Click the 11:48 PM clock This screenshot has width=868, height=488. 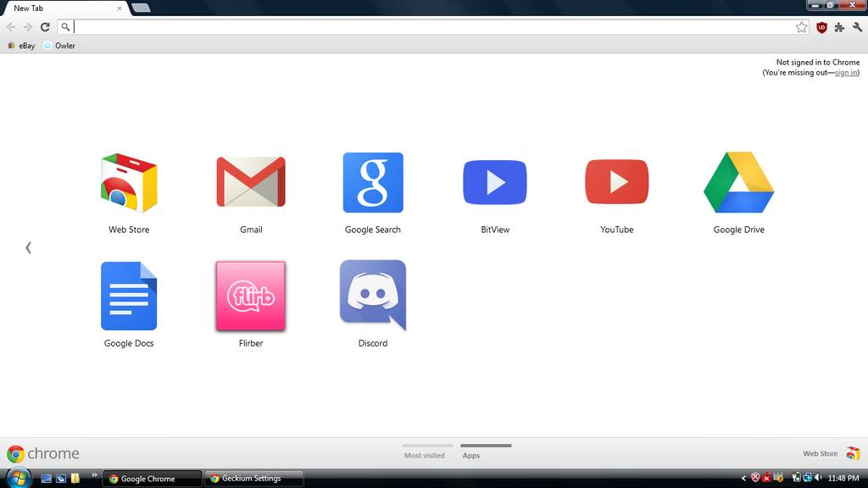tap(843, 478)
